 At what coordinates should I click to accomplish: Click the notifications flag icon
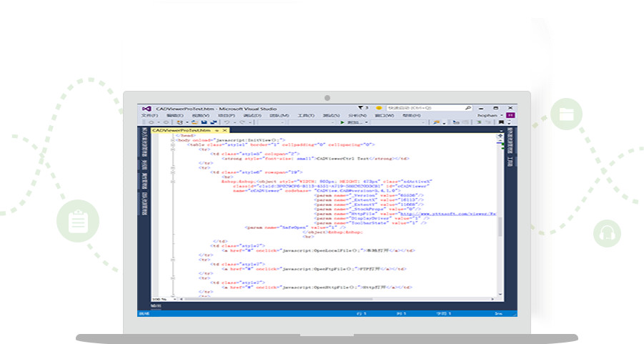tap(360, 107)
